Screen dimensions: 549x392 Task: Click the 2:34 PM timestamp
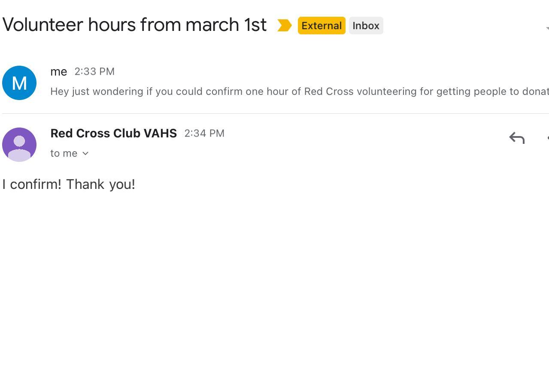[x=204, y=134]
